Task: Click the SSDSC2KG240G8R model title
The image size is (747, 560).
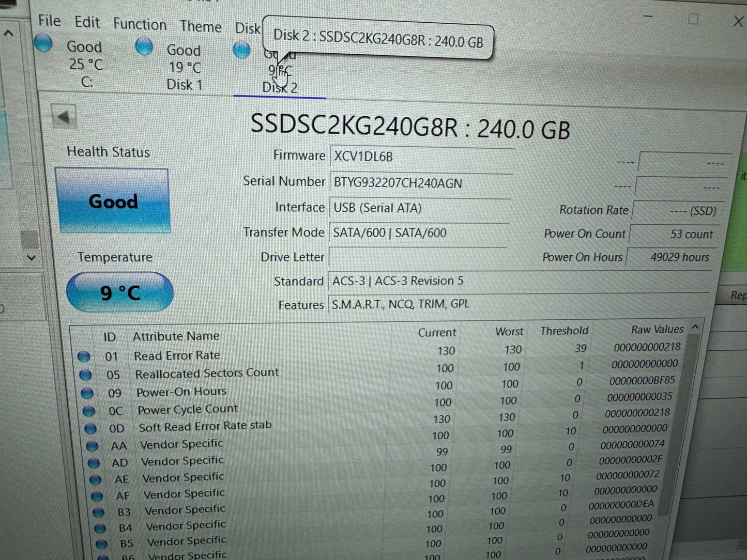Action: point(410,127)
